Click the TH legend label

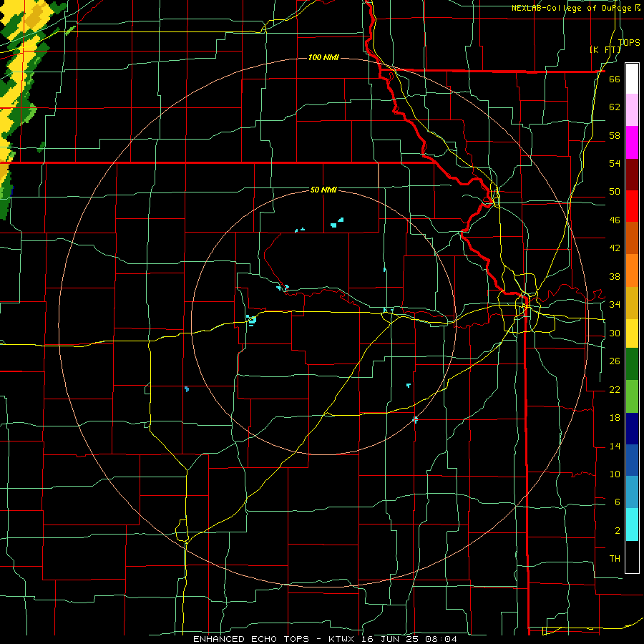tap(615, 559)
